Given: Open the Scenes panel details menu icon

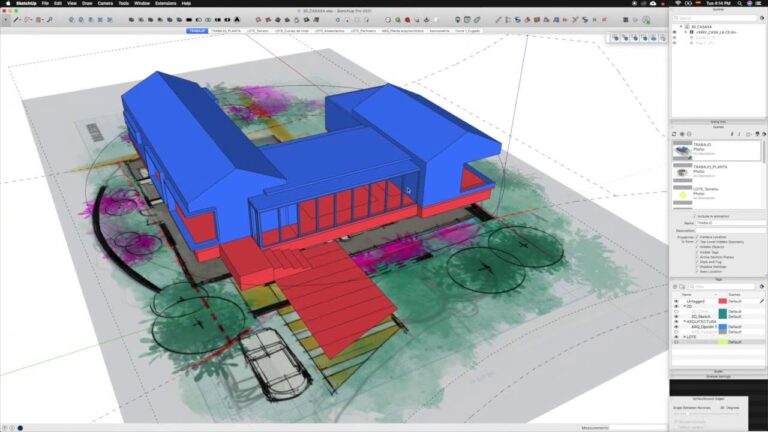Looking at the screenshot, I should pyautogui.click(x=764, y=134).
